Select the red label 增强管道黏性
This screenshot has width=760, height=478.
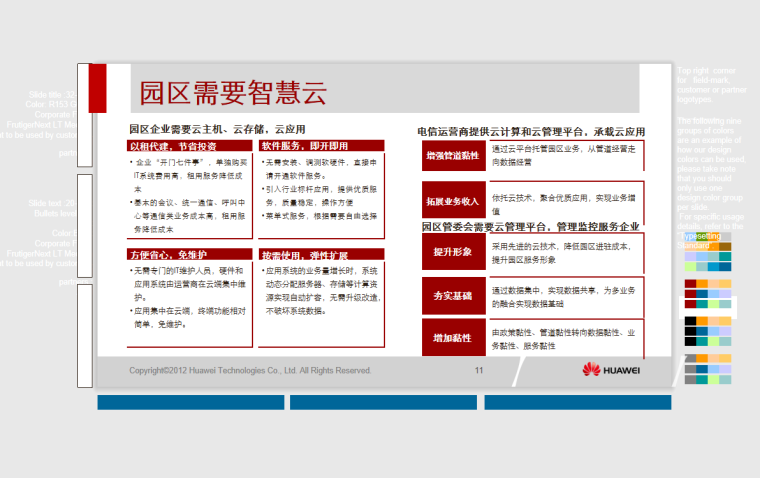coord(453,155)
